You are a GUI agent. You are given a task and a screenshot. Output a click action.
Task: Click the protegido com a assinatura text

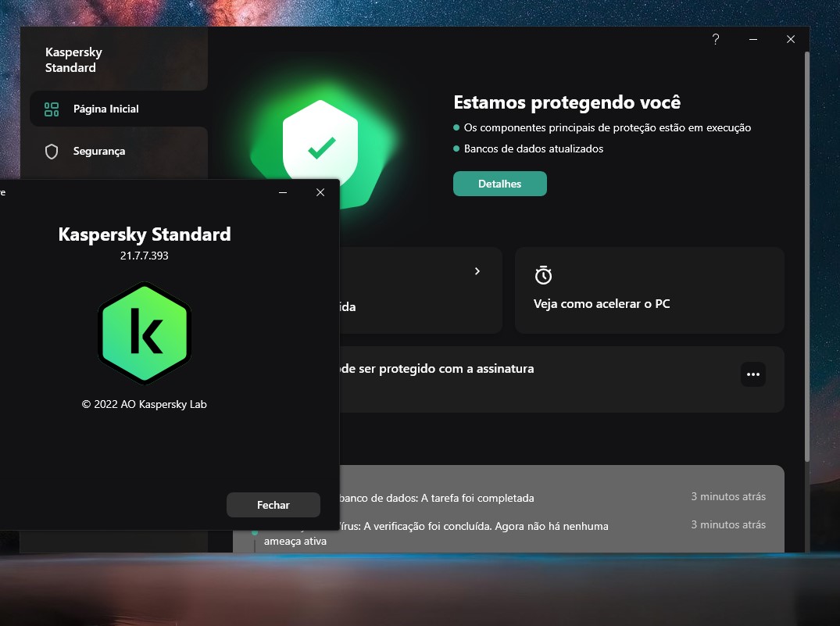point(438,369)
